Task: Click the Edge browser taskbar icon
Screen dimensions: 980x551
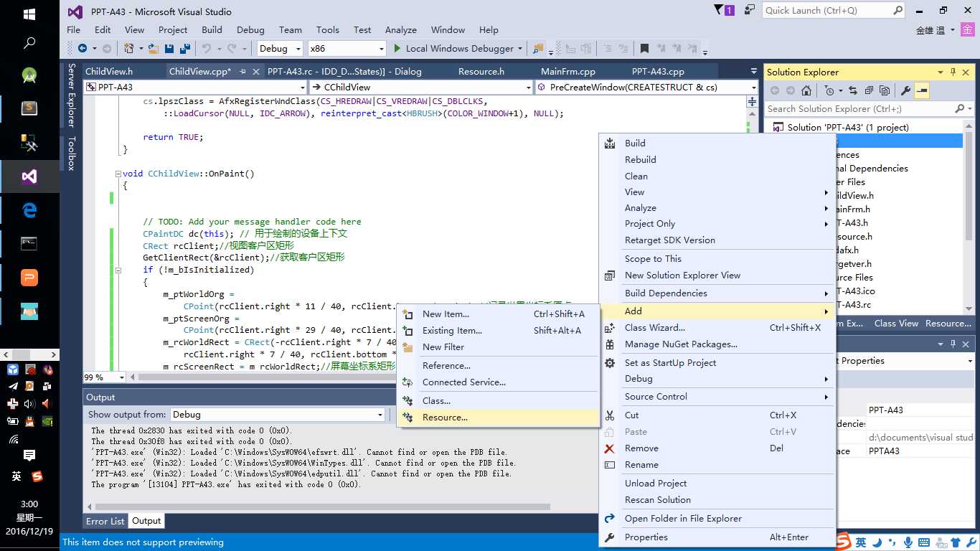Action: (x=29, y=210)
